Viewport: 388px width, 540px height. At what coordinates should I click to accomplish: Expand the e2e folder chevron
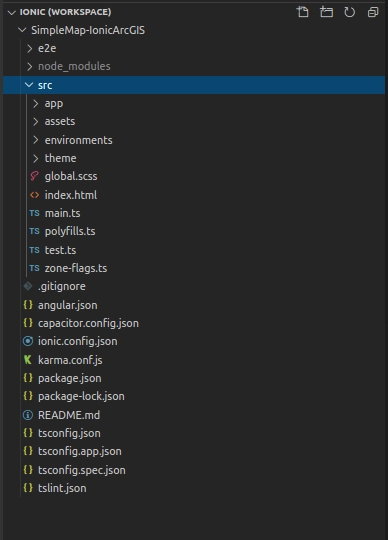pyautogui.click(x=30, y=49)
